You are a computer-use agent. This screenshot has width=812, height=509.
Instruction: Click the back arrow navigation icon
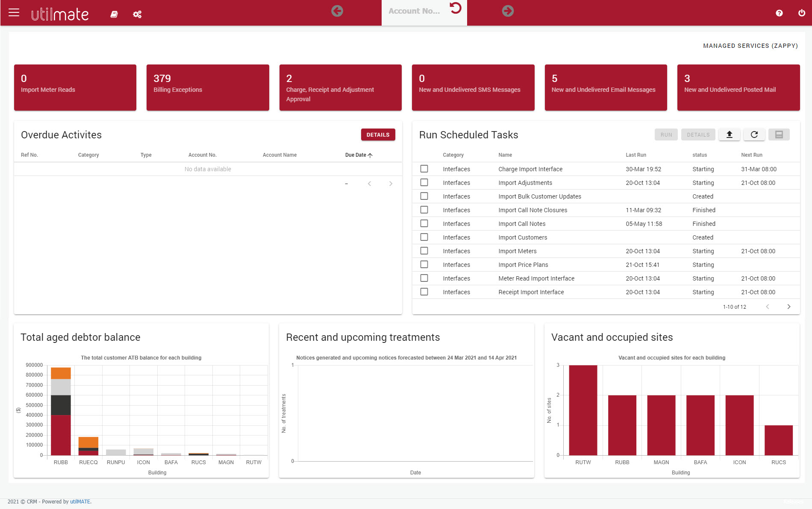tap(337, 11)
